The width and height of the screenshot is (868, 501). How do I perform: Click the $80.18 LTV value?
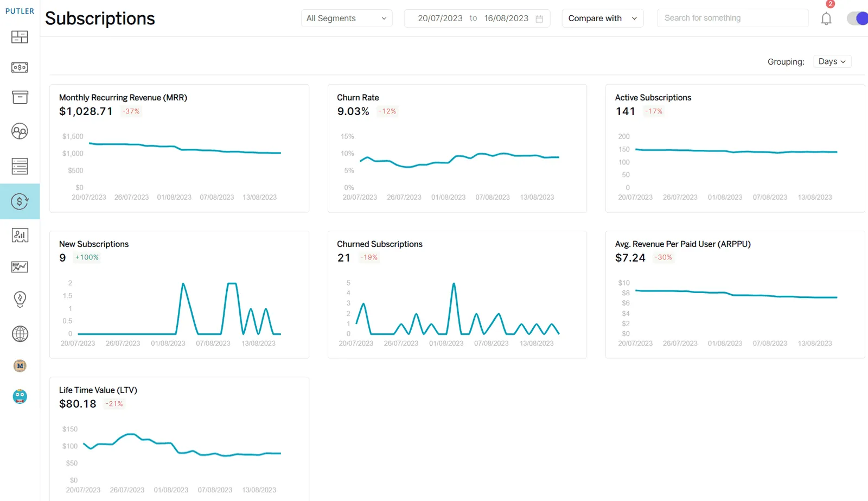pos(78,404)
